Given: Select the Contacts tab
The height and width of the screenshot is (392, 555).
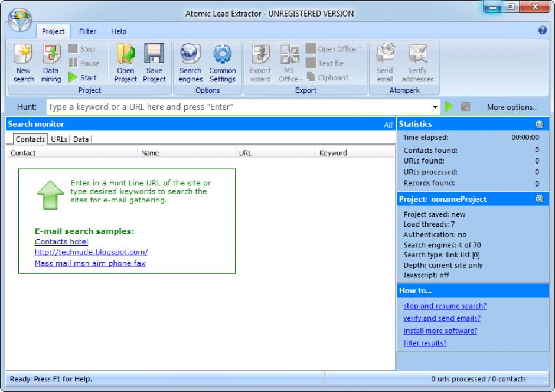Looking at the screenshot, I should (x=30, y=139).
